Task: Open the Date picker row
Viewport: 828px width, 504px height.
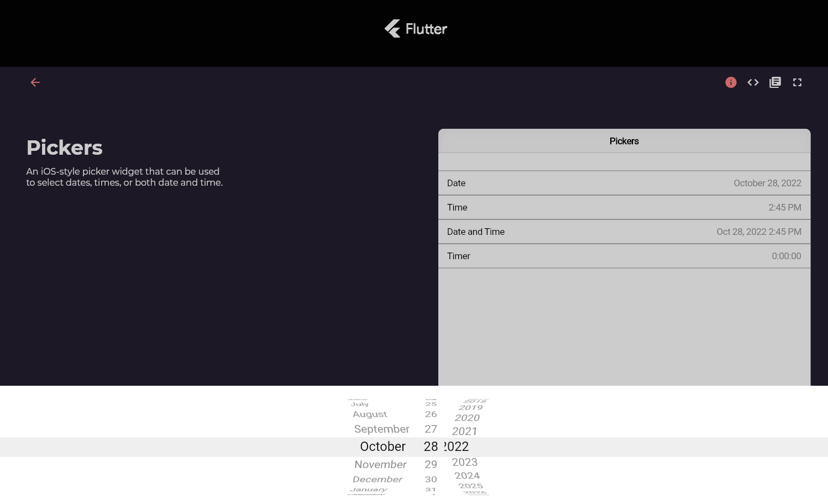Action: (x=624, y=183)
